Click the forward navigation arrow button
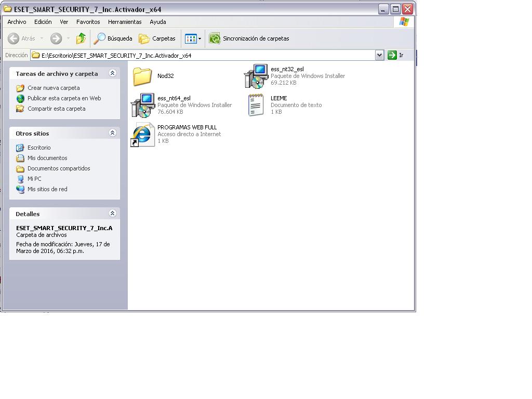The image size is (532, 399). pos(56,38)
